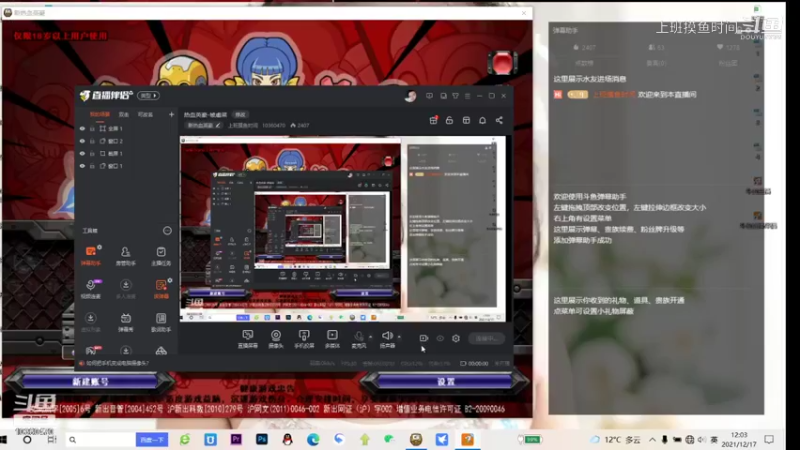Screen dimensions: 800x450
Task: Toggle visibility of the 窗口 1 source
Action: tap(82, 166)
